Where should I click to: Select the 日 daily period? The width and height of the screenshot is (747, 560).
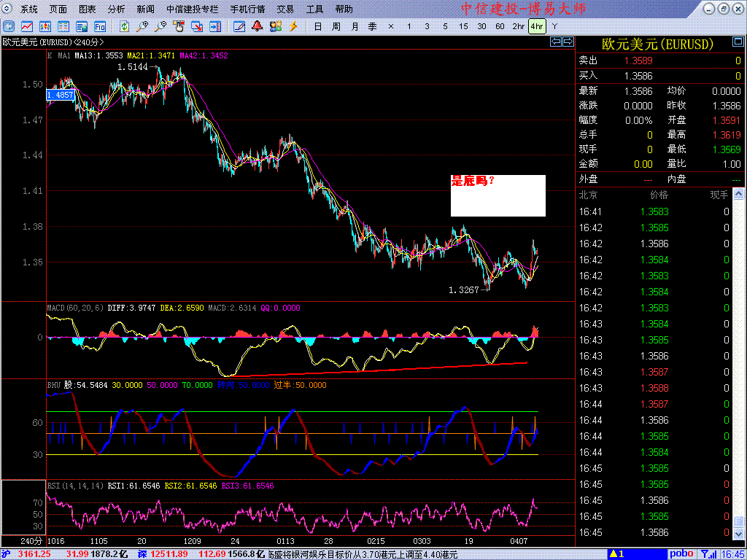[318, 26]
